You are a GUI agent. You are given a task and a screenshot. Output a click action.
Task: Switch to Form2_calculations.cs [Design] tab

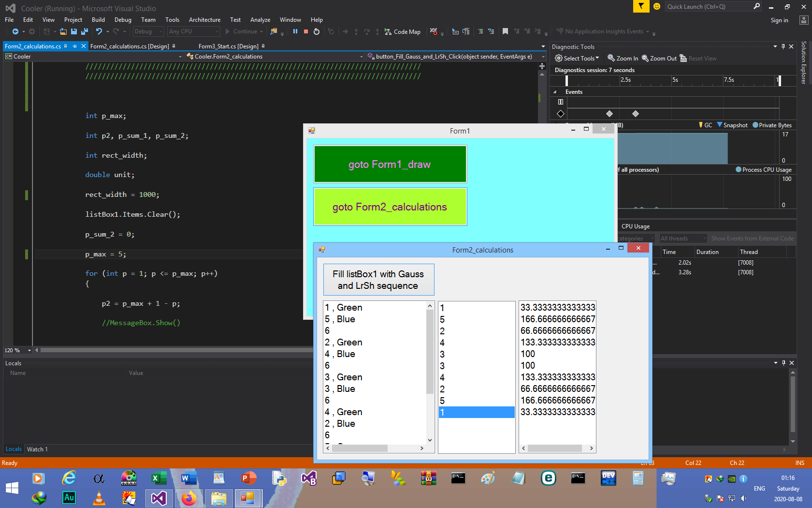click(x=130, y=46)
